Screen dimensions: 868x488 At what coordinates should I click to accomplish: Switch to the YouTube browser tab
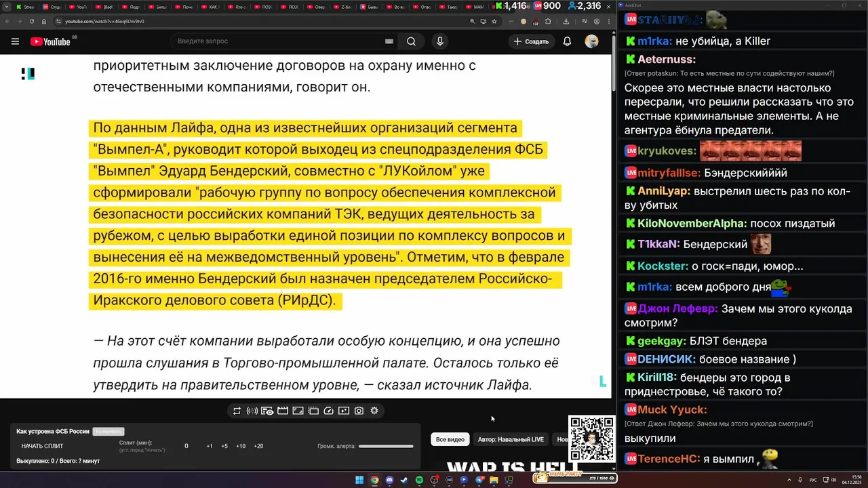pyautogui.click(x=77, y=6)
